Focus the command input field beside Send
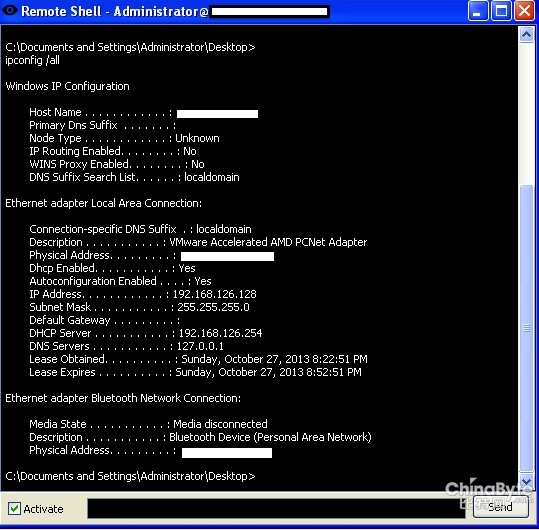This screenshot has width=539, height=530. pos(276,508)
